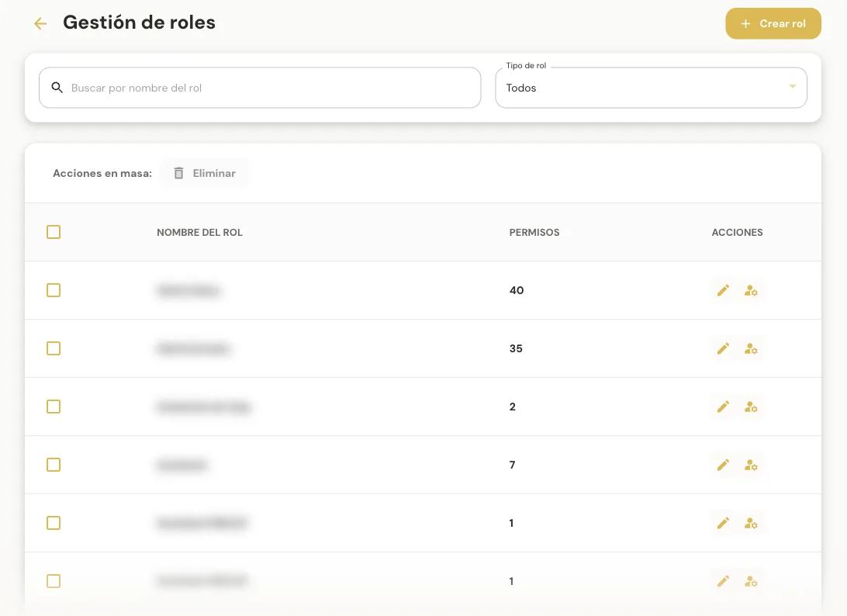Click the plus icon in Crear rol

745,24
